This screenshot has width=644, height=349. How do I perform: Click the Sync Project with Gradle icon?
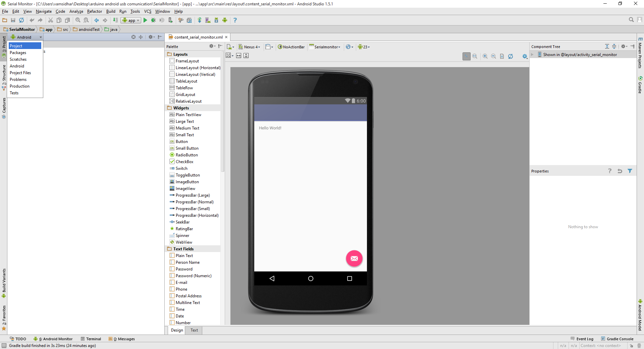click(x=200, y=20)
